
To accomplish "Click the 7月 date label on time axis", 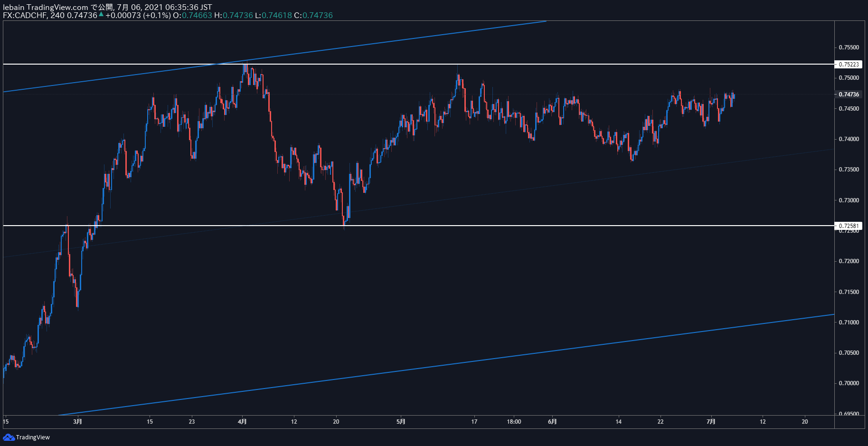I will pos(711,421).
